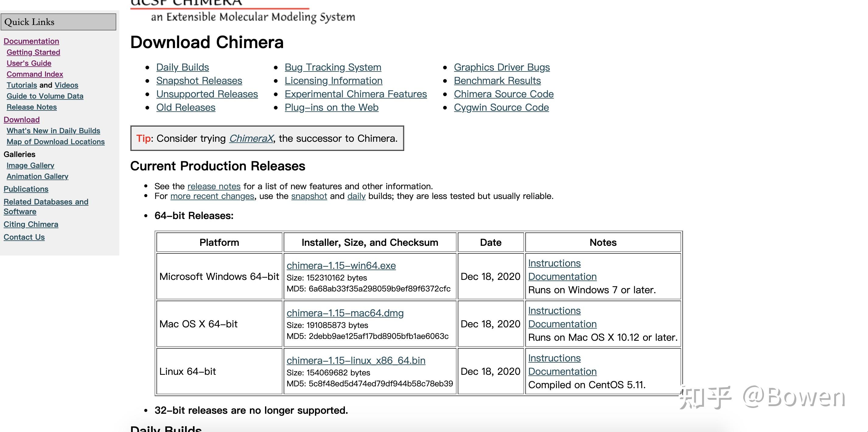Screen dimensions: 868x432
Task: Follow the ChimeraX tip link
Action: (x=251, y=138)
